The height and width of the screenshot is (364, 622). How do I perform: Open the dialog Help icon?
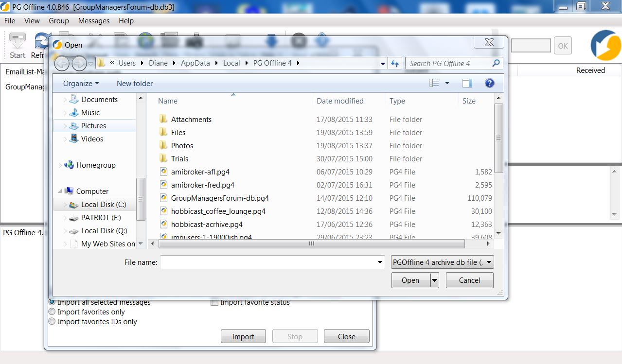pos(490,83)
